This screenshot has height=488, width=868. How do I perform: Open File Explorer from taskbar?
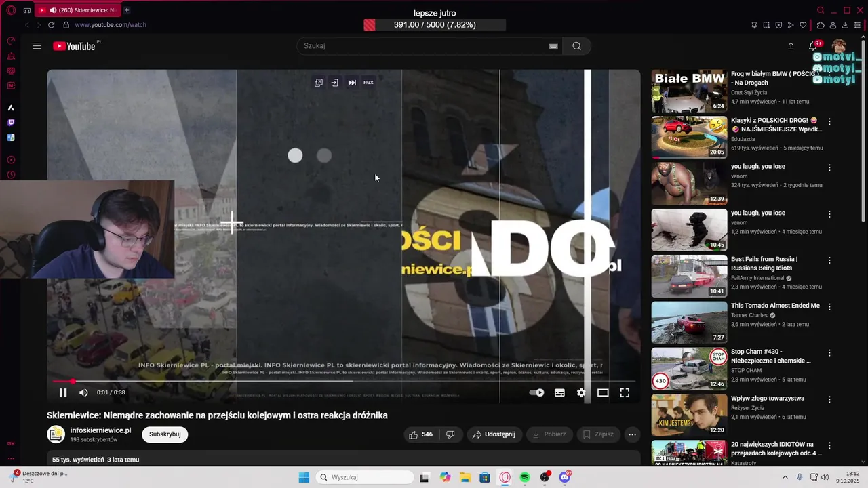pyautogui.click(x=465, y=477)
